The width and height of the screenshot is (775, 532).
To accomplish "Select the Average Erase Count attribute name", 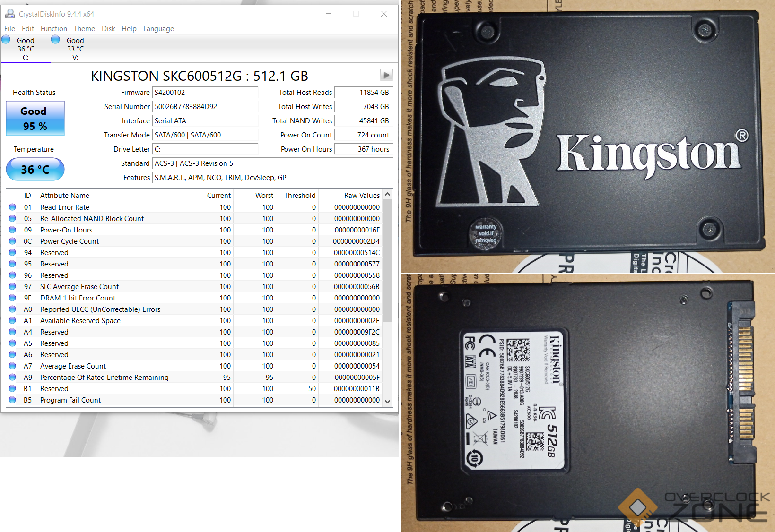I will coord(73,366).
